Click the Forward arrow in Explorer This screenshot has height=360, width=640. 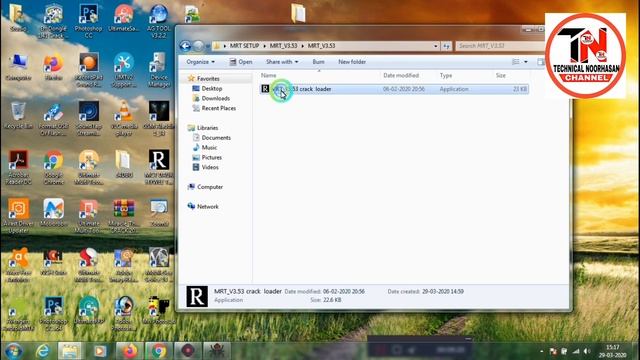click(198, 46)
